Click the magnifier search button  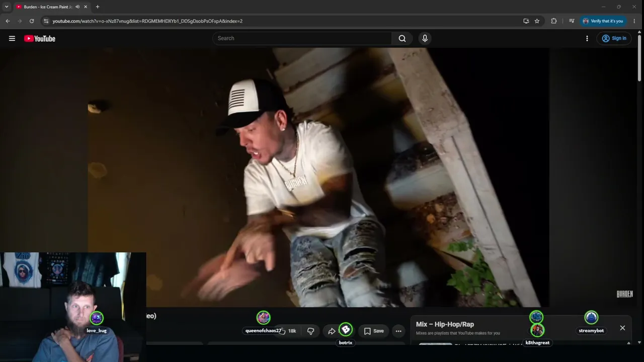pyautogui.click(x=402, y=38)
